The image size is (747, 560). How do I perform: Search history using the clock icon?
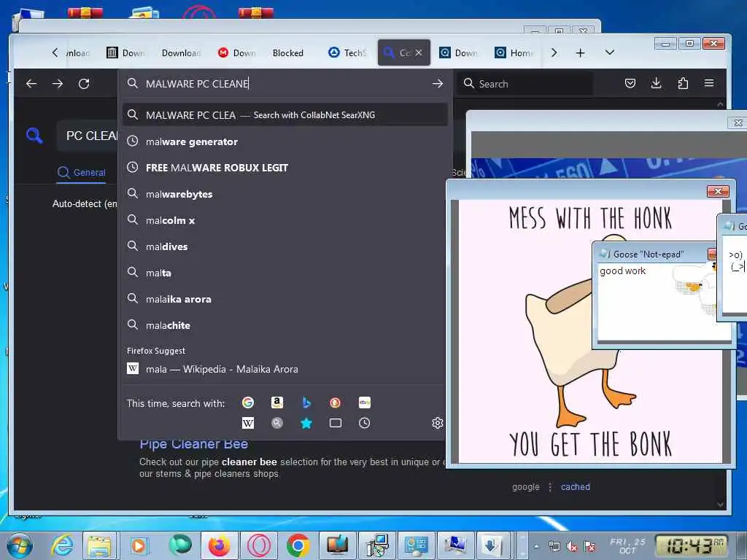(x=365, y=423)
